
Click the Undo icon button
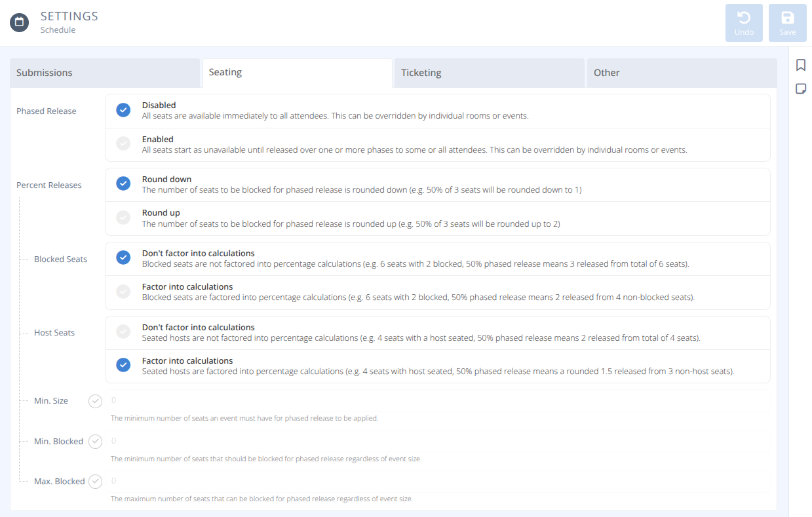coord(744,23)
